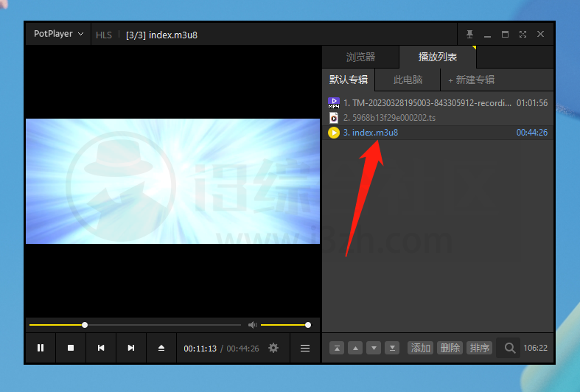
Task: Select the 默认专辑 album tab
Action: pos(349,80)
